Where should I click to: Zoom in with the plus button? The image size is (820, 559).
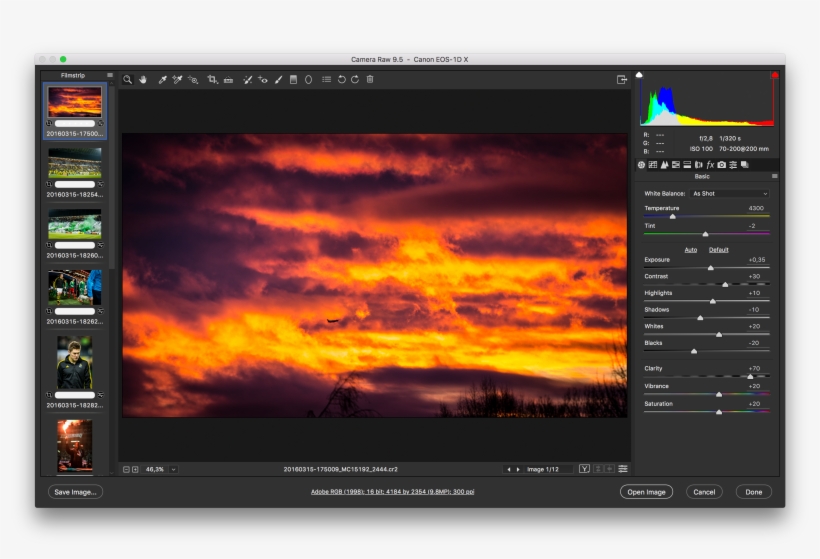coord(135,470)
